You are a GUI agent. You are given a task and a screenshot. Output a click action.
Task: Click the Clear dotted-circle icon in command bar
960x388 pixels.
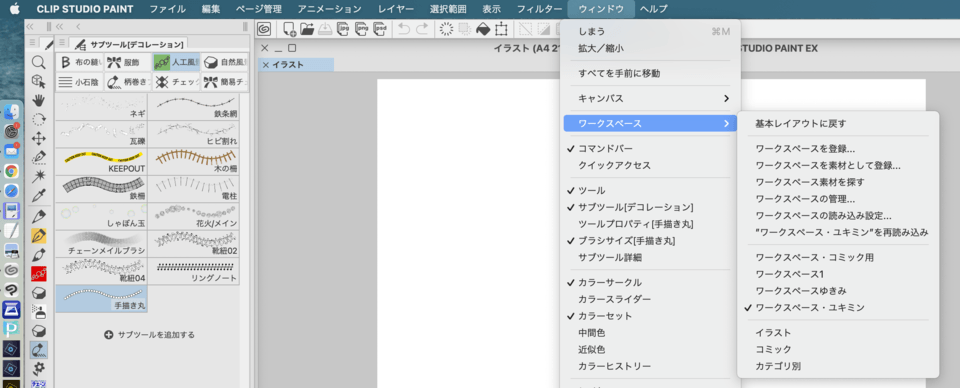pos(447,29)
